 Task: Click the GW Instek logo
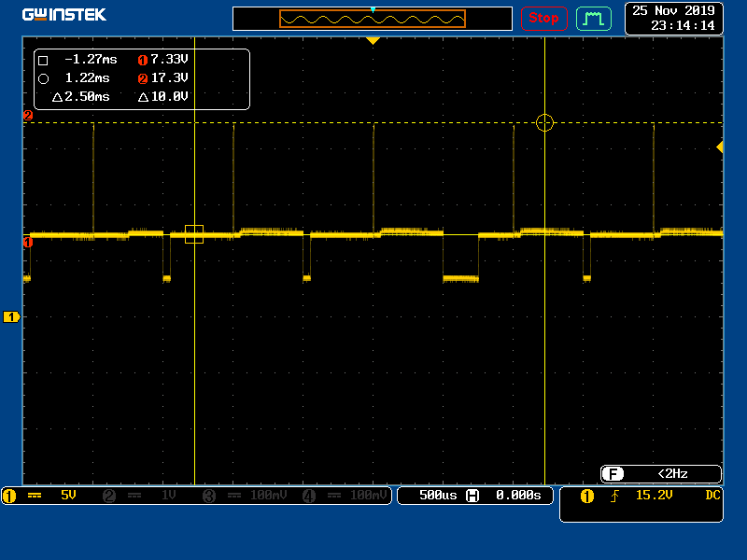pos(63,15)
